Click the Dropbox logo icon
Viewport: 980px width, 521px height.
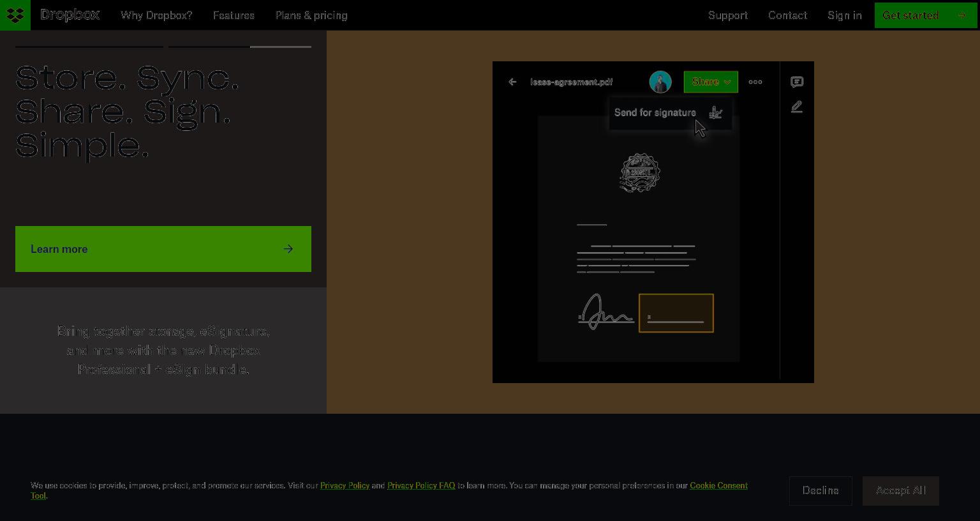[15, 15]
